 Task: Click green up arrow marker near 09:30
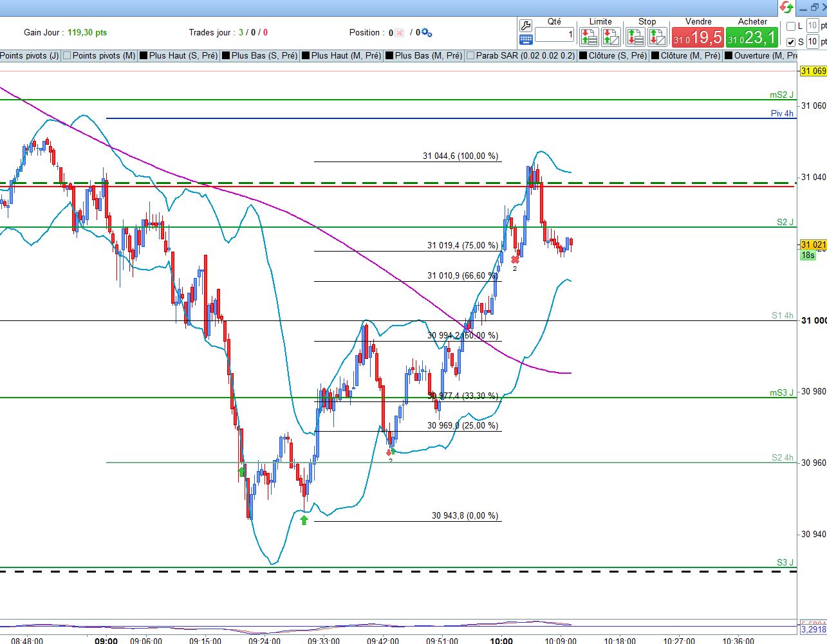[304, 520]
